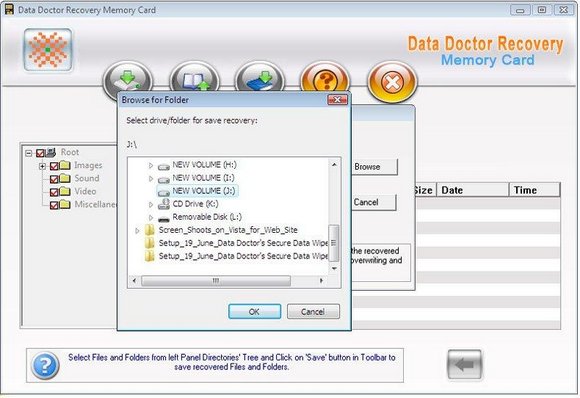The width and height of the screenshot is (580, 398).
Task: Close the Browse for Folder dialog
Action: pyautogui.click(x=337, y=100)
